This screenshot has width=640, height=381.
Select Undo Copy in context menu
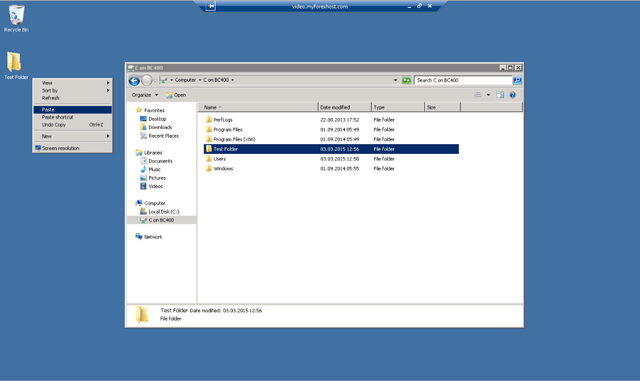click(x=72, y=125)
